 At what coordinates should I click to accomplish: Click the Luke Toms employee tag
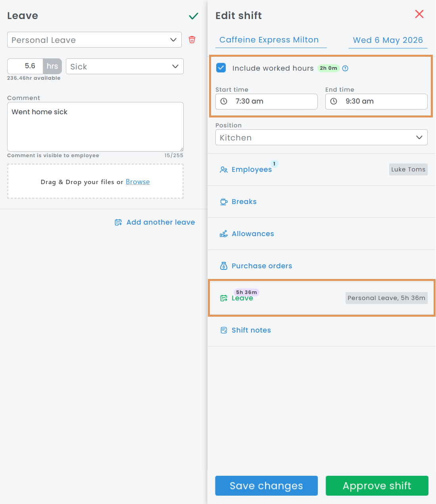click(x=408, y=169)
